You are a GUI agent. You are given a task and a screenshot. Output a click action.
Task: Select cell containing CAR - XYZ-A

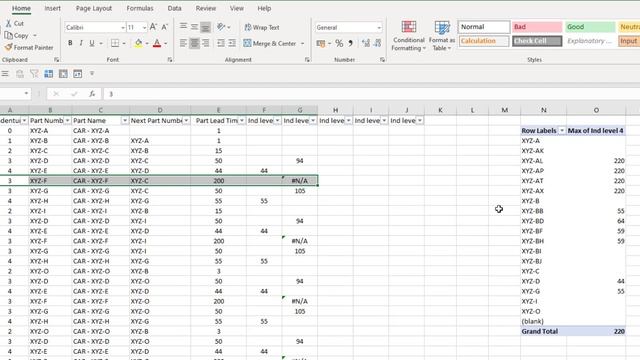(x=100, y=131)
